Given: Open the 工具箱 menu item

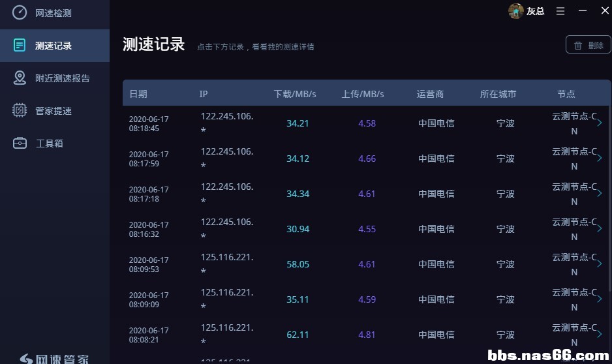Looking at the screenshot, I should point(55,143).
